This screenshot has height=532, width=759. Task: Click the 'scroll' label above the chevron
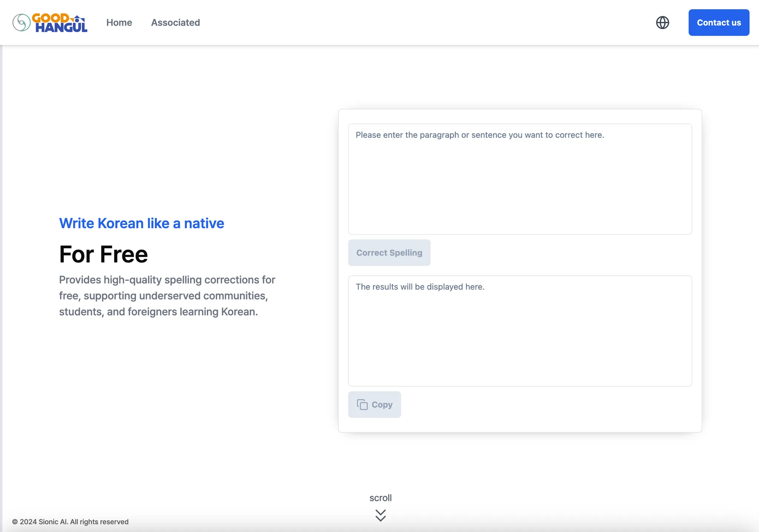[x=380, y=498]
